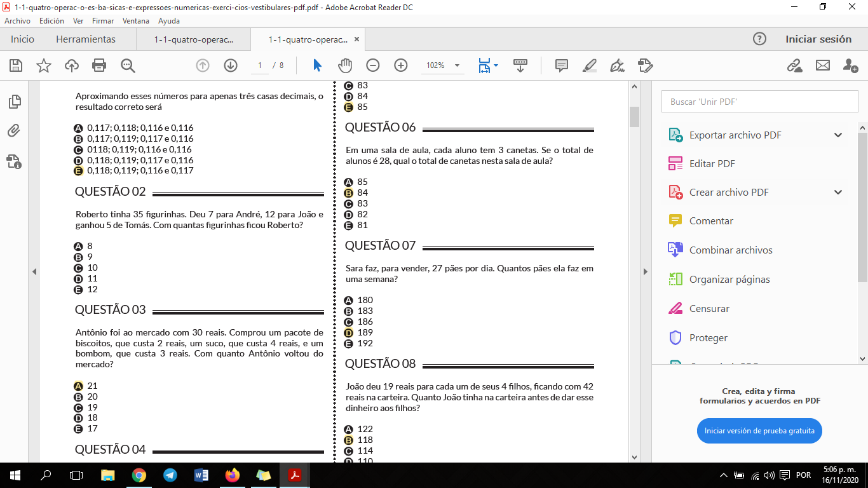Open the sign document pen tool

pos(617,65)
